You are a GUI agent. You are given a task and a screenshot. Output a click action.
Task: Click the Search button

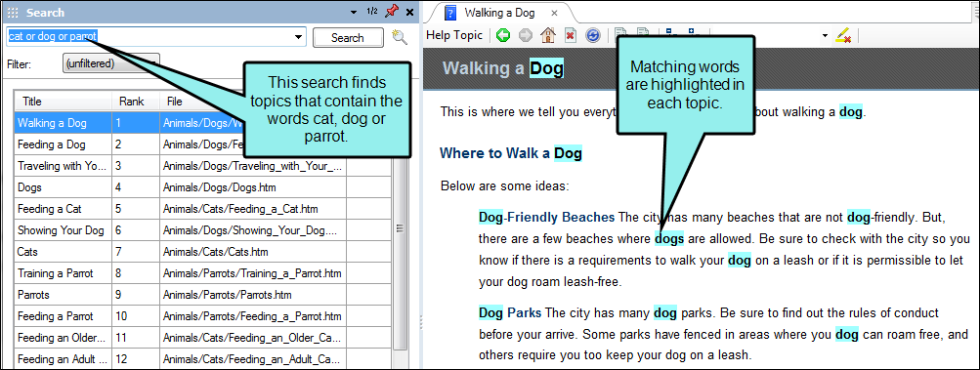(348, 37)
